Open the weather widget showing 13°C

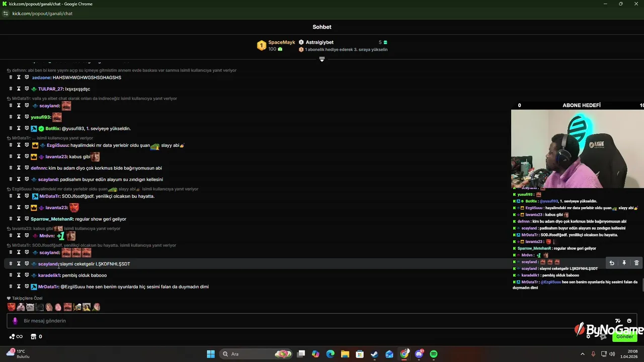pyautogui.click(x=18, y=353)
